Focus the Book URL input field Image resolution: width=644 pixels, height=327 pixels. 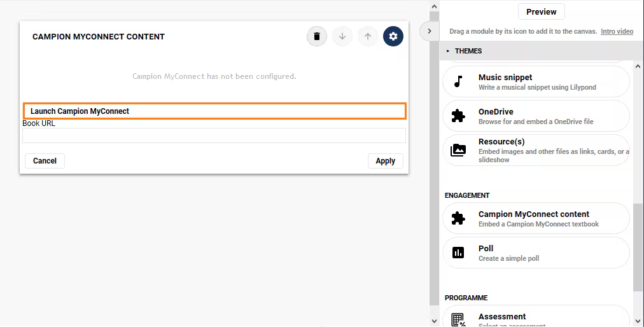214,136
